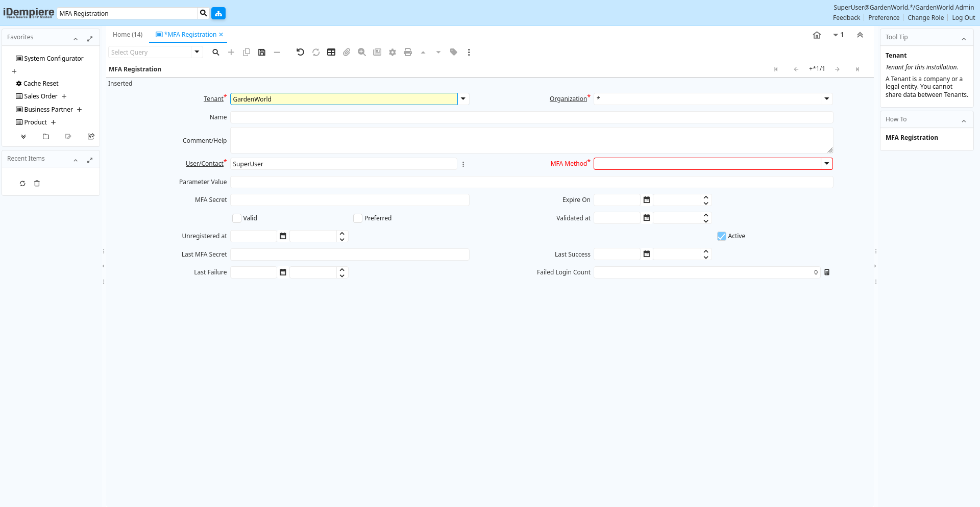Image resolution: width=980 pixels, height=507 pixels.
Task: Click the Print icon in toolbar
Action: click(x=408, y=52)
